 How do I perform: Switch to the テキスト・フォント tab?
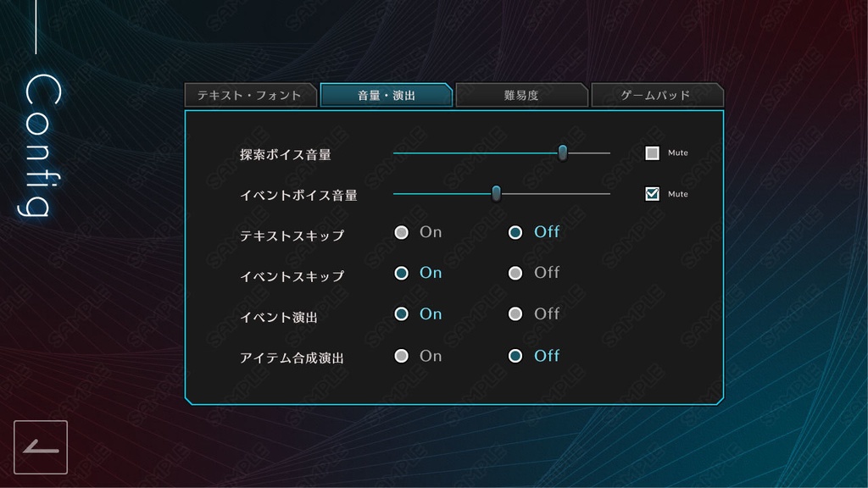[x=251, y=96]
